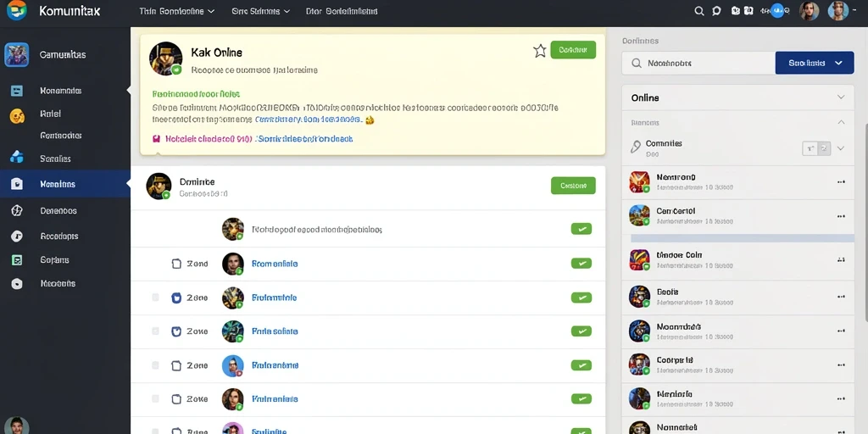Toggle green check on Fruinenlale row
Image resolution: width=868 pixels, height=434 pixels.
click(x=581, y=398)
